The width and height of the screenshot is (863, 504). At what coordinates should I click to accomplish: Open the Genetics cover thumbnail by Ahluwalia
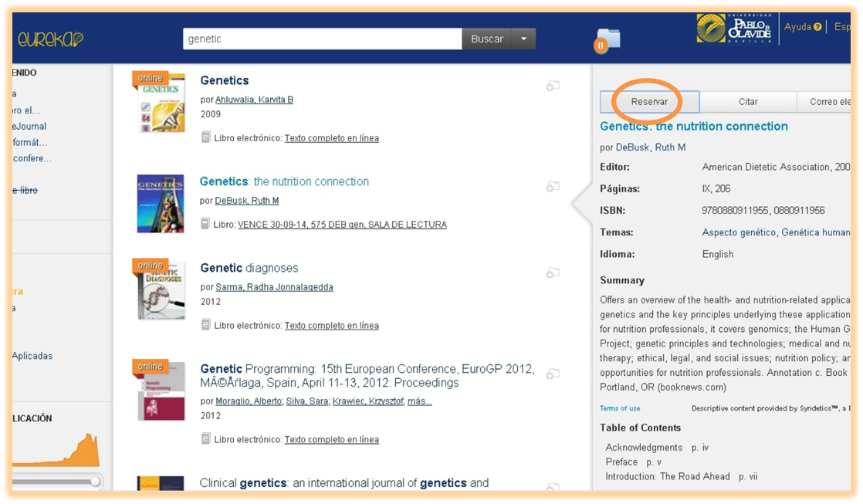pyautogui.click(x=160, y=103)
